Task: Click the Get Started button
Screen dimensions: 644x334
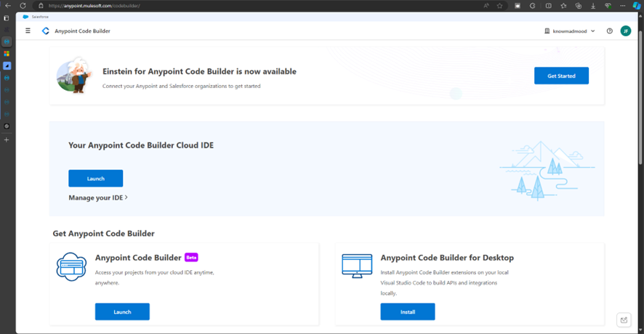Action: tap(561, 76)
